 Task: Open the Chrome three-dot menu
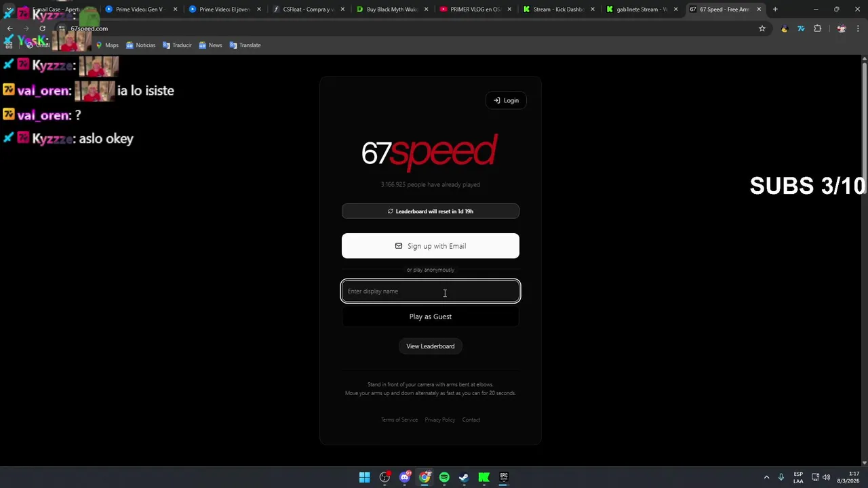click(858, 28)
